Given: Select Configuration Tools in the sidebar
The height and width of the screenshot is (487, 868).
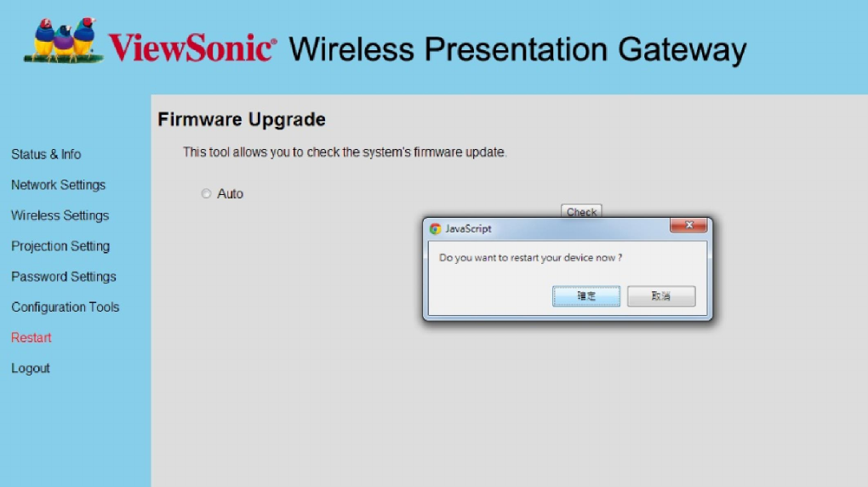Looking at the screenshot, I should [66, 307].
